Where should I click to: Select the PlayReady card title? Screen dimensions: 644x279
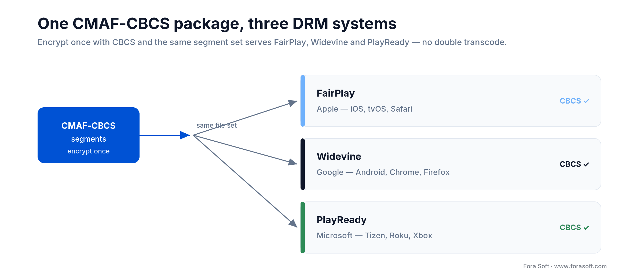coord(341,220)
